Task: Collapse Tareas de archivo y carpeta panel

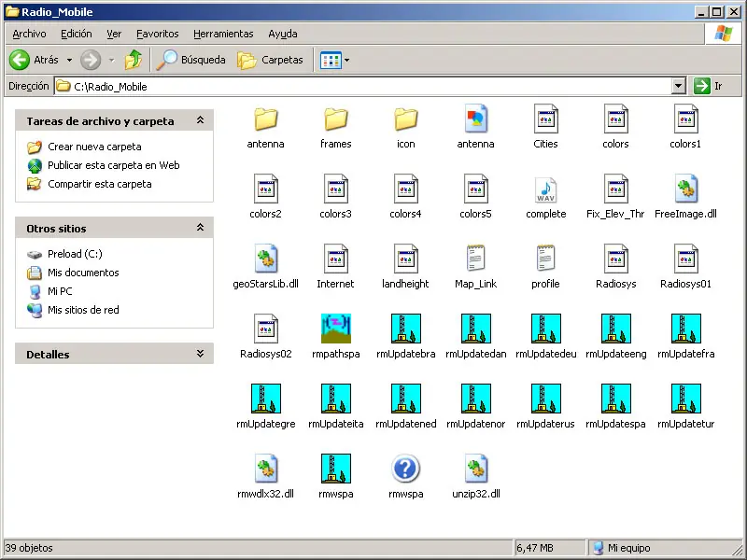Action: coord(201,120)
